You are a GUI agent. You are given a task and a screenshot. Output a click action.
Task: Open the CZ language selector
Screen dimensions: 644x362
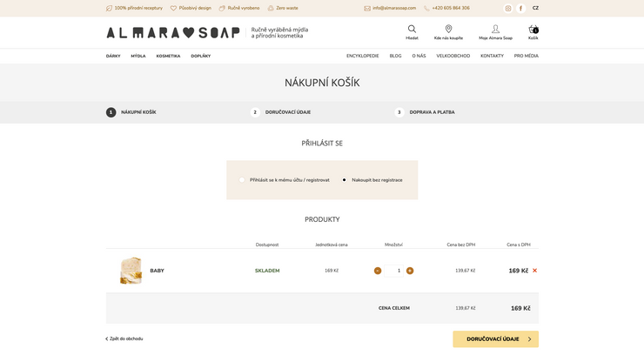pos(535,8)
